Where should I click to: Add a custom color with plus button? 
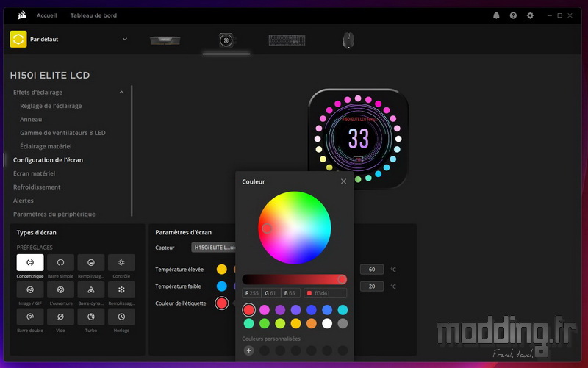pyautogui.click(x=248, y=350)
